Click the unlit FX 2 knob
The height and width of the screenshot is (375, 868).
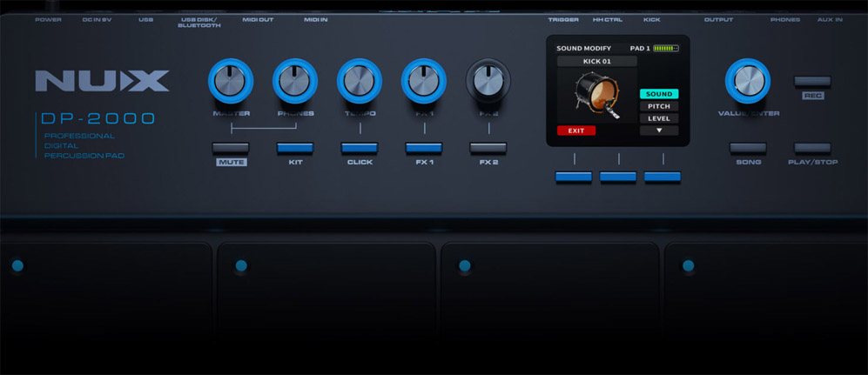(x=488, y=81)
